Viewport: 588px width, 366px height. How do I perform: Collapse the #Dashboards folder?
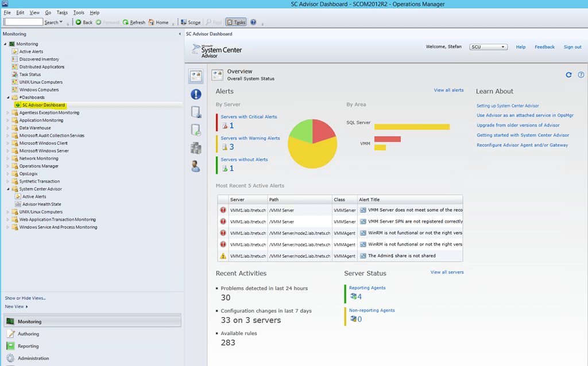pos(8,98)
